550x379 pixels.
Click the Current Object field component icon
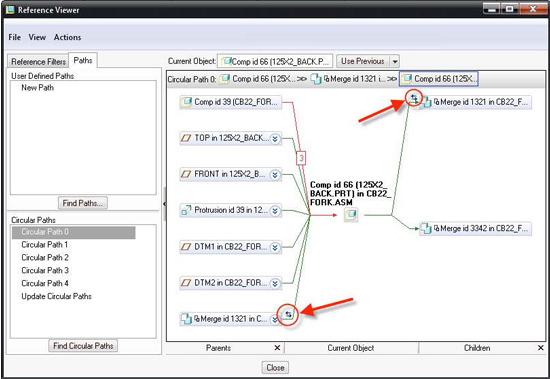(227, 61)
